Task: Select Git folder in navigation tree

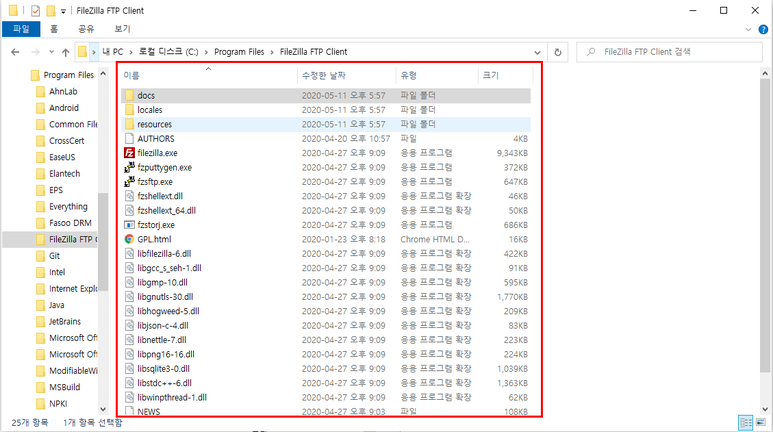Action: [54, 255]
